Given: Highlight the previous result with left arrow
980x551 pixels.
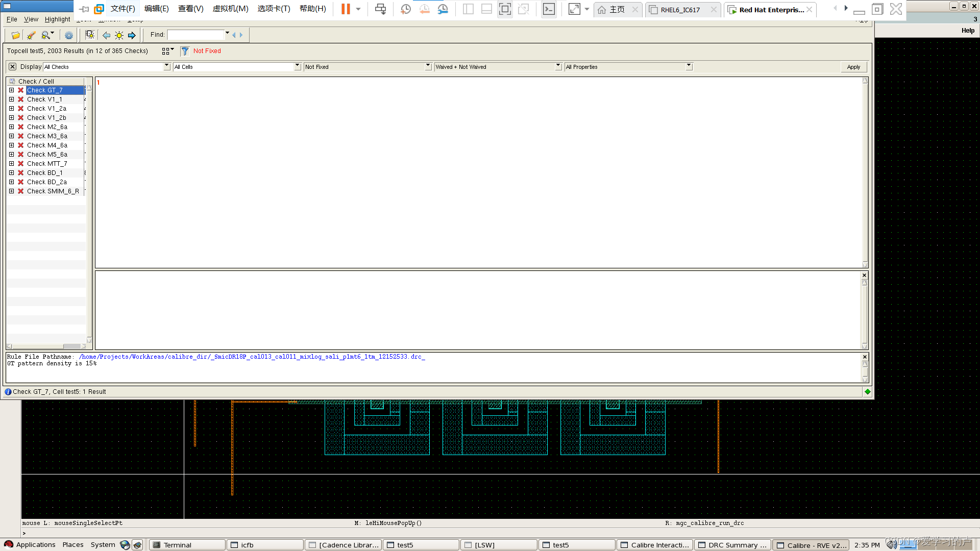Looking at the screenshot, I should pyautogui.click(x=106, y=35).
